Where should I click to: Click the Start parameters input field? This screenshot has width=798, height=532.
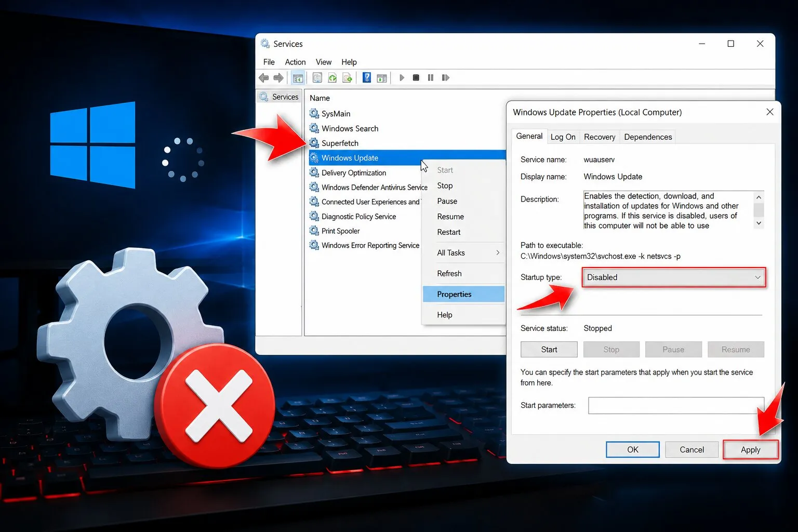pos(676,405)
